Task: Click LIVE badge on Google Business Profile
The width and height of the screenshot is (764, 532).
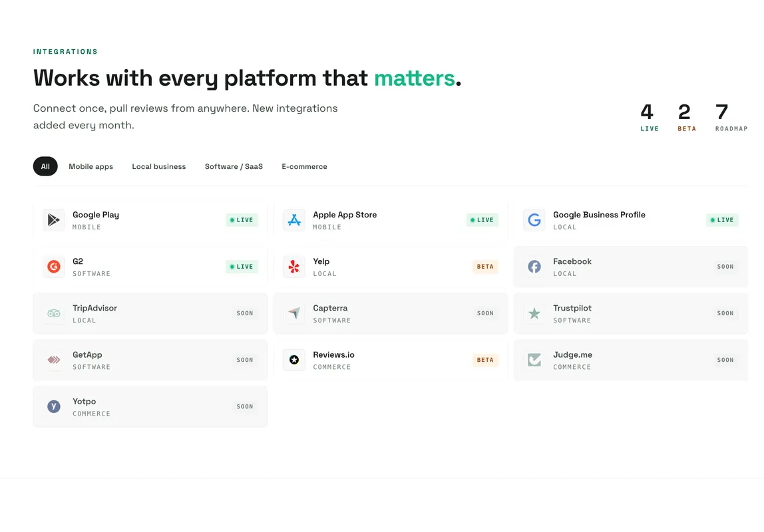Action: tap(722, 220)
